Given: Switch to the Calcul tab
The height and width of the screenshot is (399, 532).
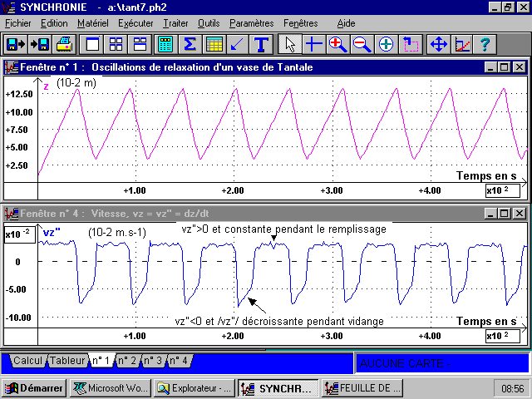Looking at the screenshot, I should click(x=27, y=361).
